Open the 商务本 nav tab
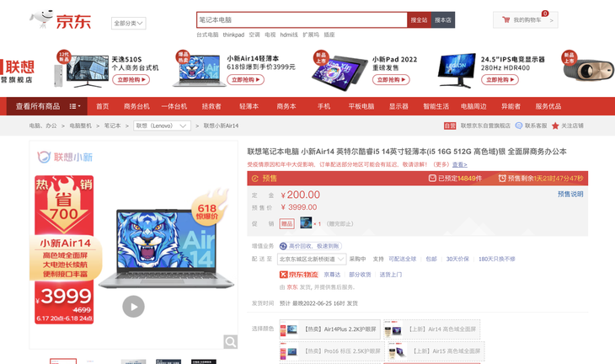Viewport: 615px width, 364px height. [x=286, y=106]
